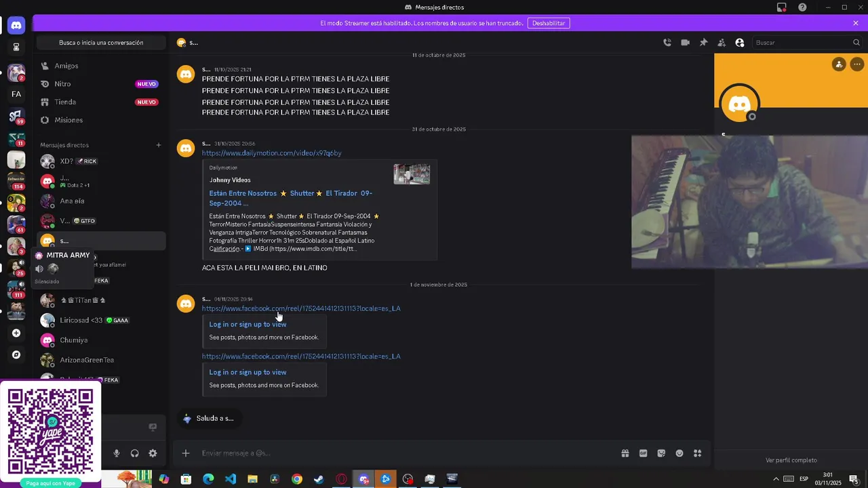
Task: Open the TiTan conversation
Action: click(x=101, y=300)
